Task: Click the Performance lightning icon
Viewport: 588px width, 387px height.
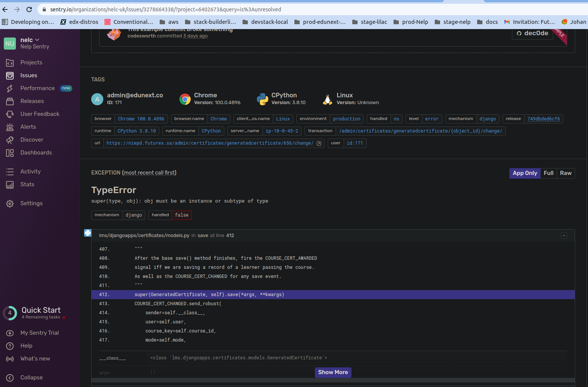Action: [x=10, y=89]
